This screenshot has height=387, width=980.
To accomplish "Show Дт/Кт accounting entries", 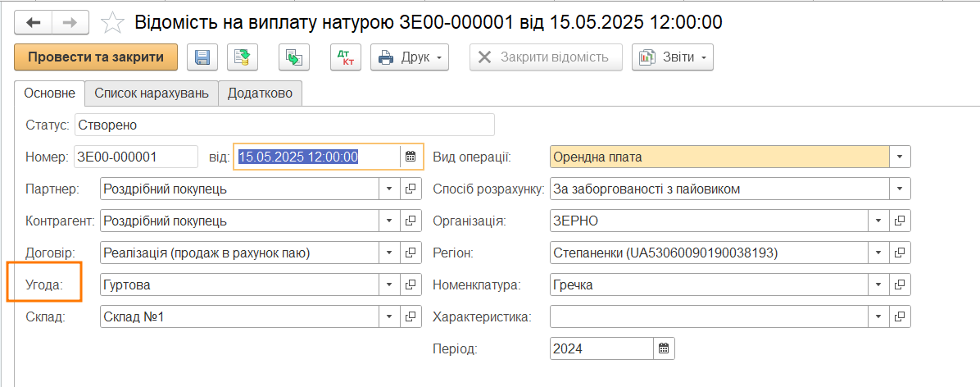I will click(x=345, y=57).
